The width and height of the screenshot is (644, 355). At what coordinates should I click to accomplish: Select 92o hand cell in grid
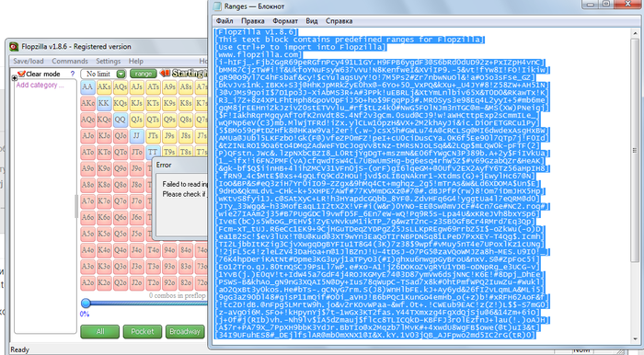[x=169, y=282]
